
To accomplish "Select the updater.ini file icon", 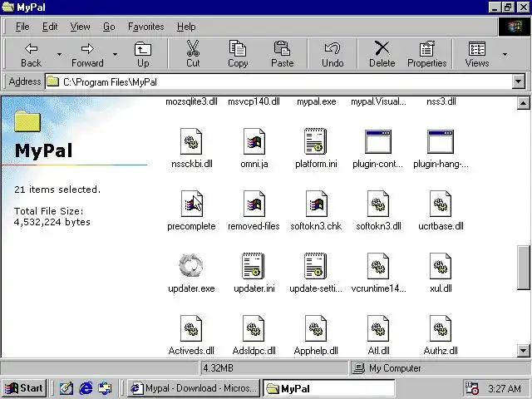I will point(253,266).
